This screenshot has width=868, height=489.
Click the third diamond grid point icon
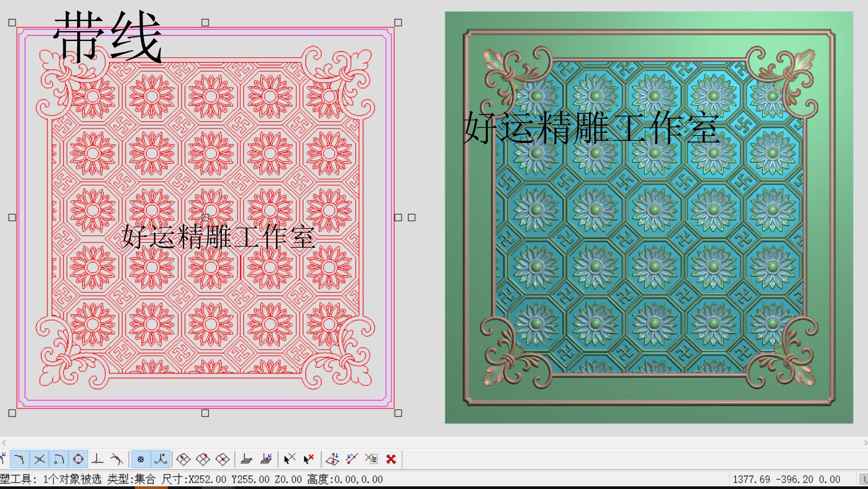(222, 459)
